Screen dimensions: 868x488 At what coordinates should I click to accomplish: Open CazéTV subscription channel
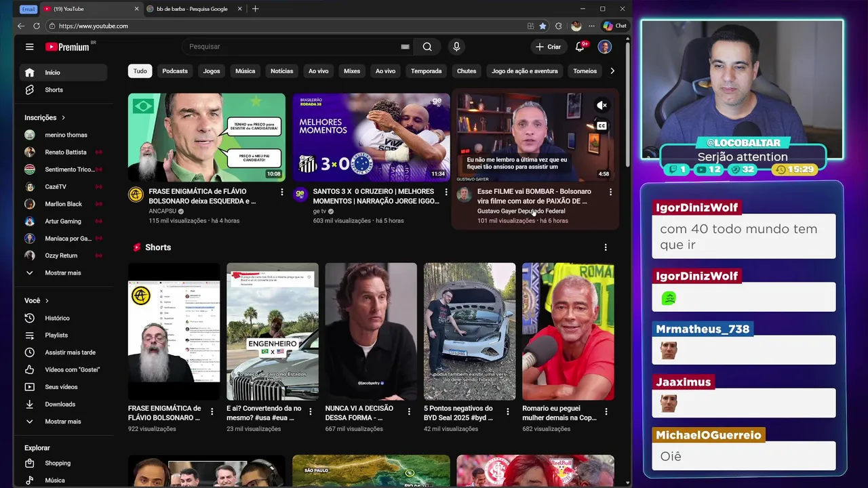click(63, 187)
